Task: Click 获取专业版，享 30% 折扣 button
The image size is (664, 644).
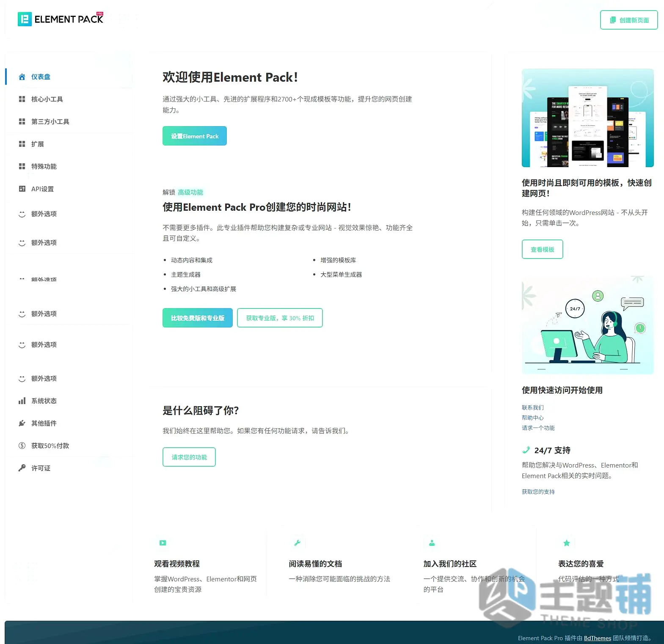Action: pyautogui.click(x=280, y=318)
